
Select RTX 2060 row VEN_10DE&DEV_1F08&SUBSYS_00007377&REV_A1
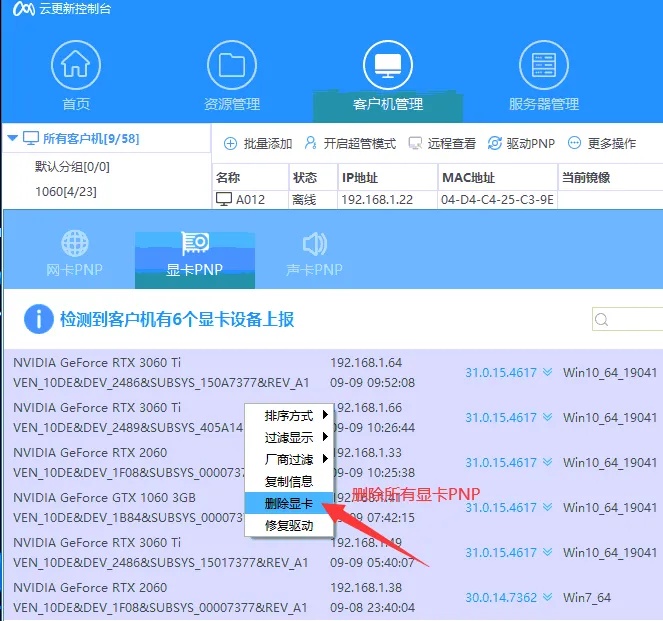(x=334, y=597)
